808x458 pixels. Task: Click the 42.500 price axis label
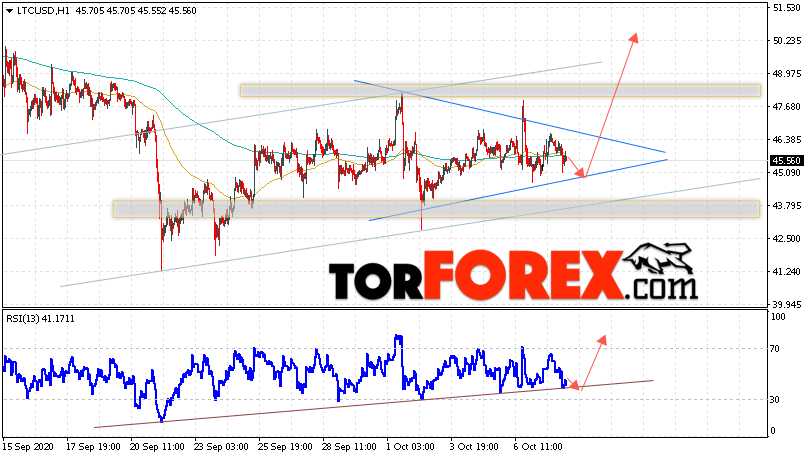point(787,239)
